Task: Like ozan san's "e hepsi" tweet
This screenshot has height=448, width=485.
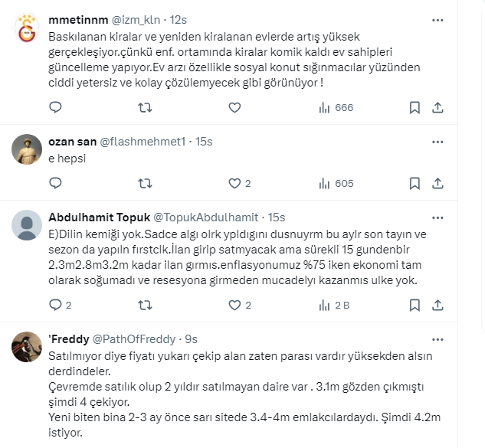Action: pyautogui.click(x=235, y=183)
